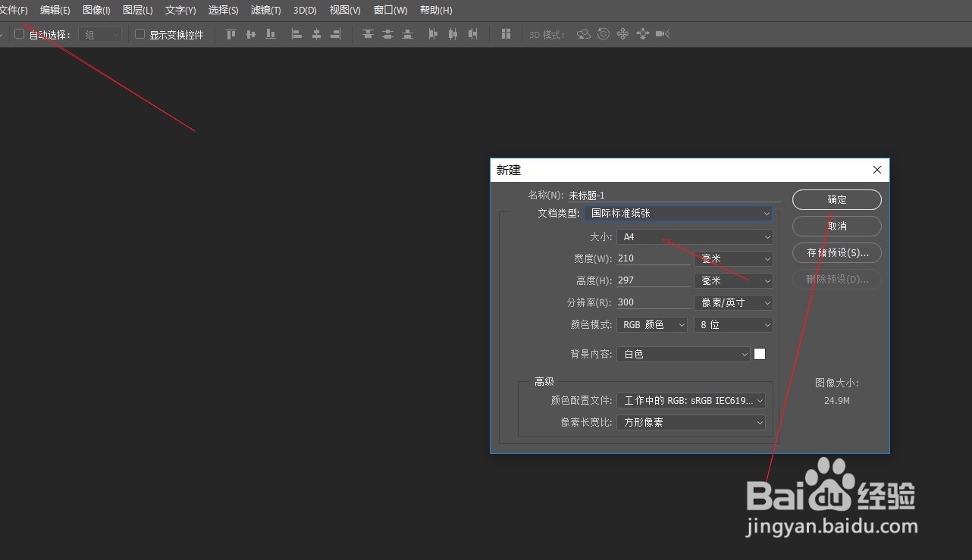972x560 pixels.
Task: Open the 视图(V) menu
Action: tap(345, 10)
